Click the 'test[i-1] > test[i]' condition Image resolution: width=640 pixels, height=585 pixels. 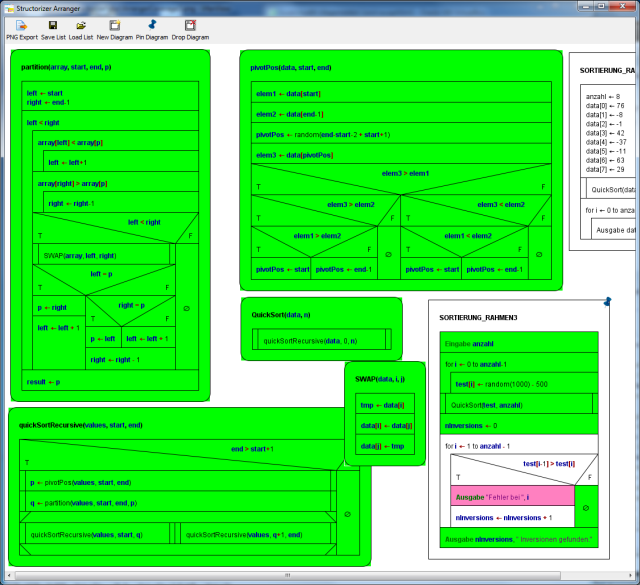coord(549,464)
